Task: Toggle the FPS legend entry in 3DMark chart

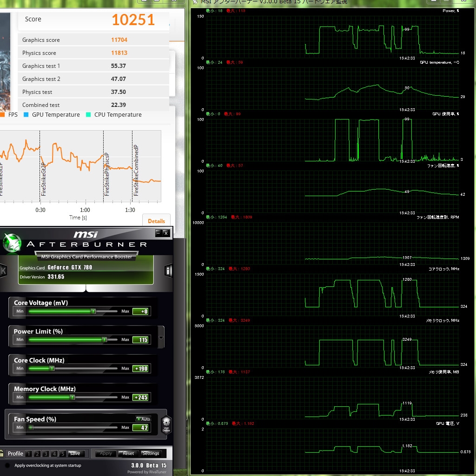Action: pos(9,114)
